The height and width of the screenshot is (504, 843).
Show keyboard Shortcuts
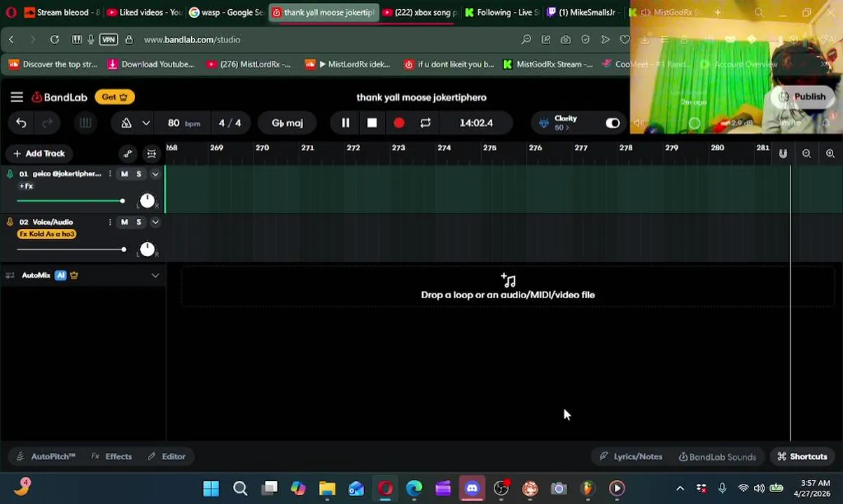pos(802,456)
